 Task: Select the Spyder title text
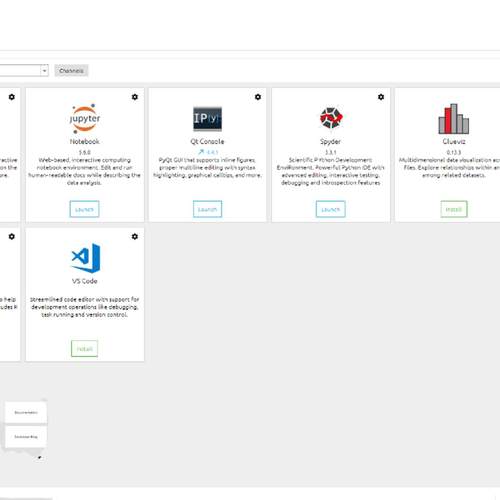tap(330, 142)
